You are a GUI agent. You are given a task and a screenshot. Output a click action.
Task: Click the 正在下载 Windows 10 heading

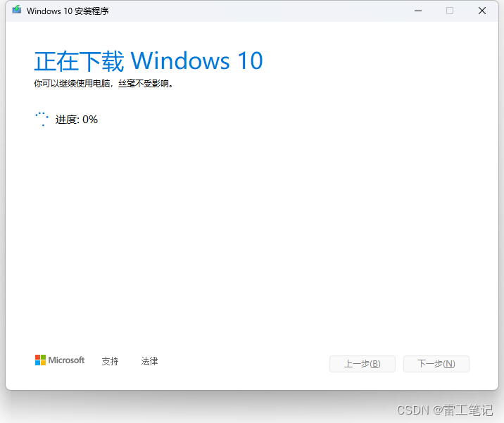[x=149, y=61]
